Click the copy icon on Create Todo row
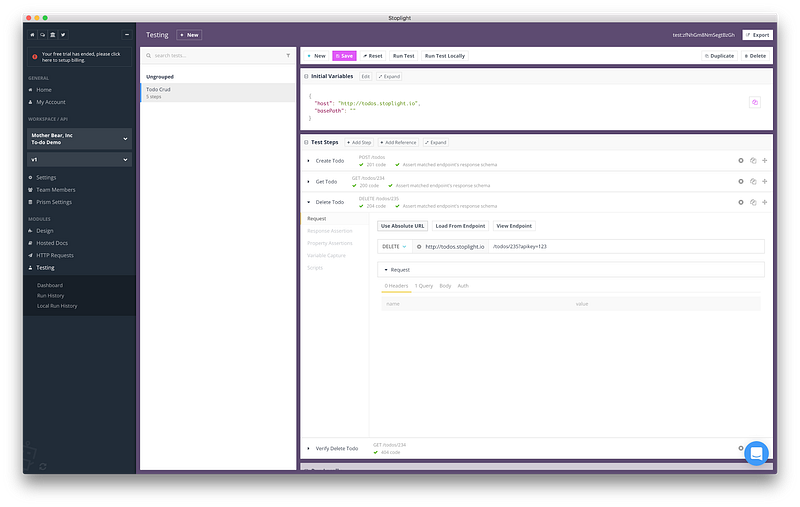Screen dimensions: 800x507 tap(753, 161)
